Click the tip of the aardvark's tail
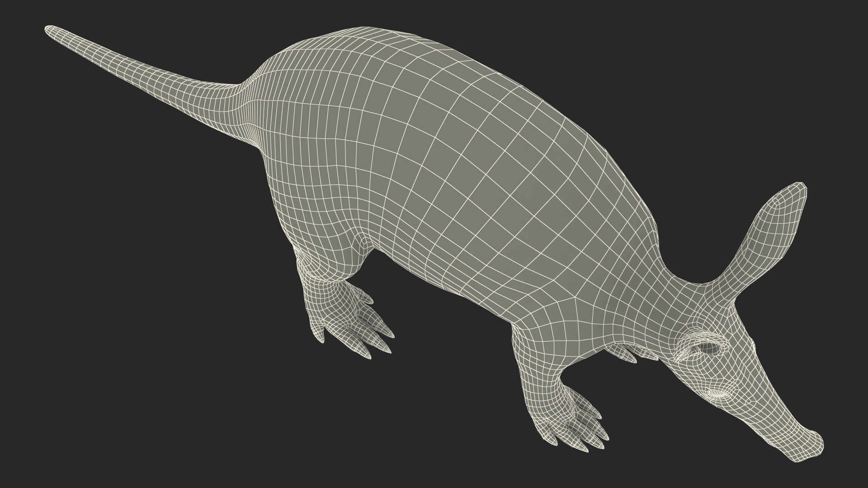 click(50, 30)
